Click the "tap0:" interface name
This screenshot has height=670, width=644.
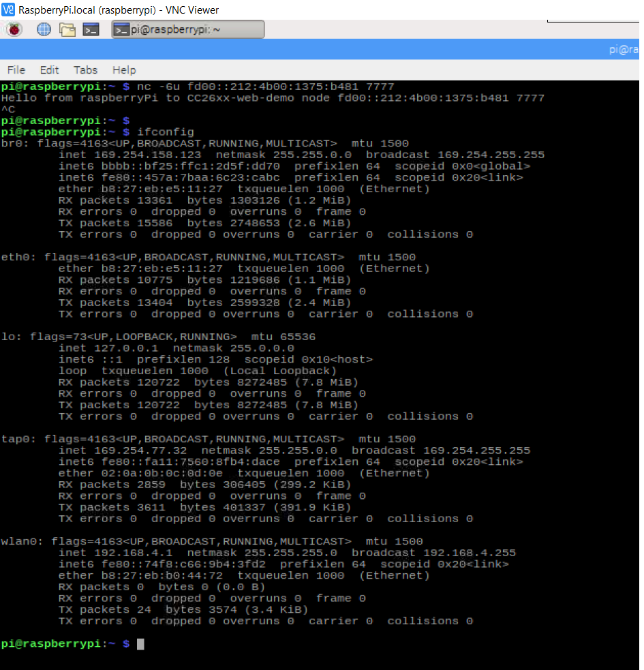click(x=18, y=439)
